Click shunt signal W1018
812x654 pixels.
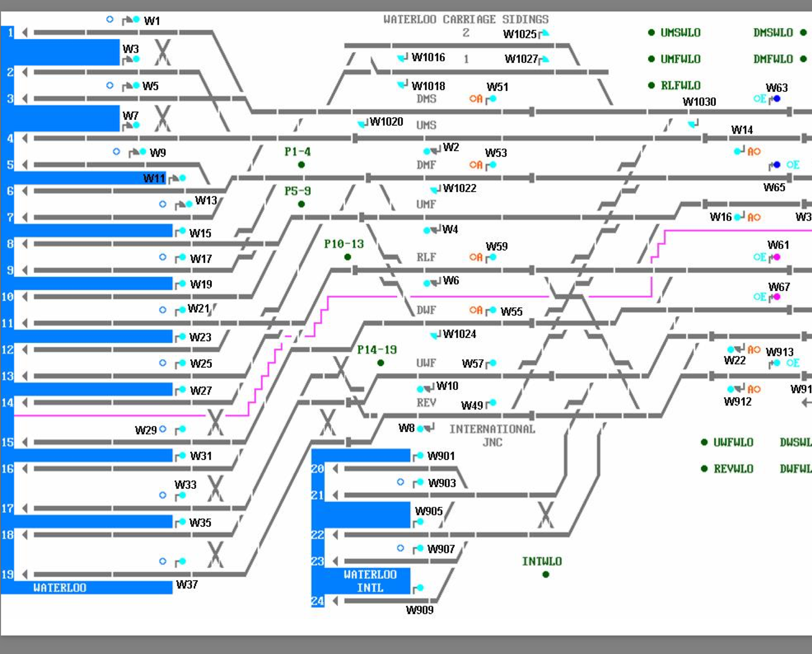[402, 84]
